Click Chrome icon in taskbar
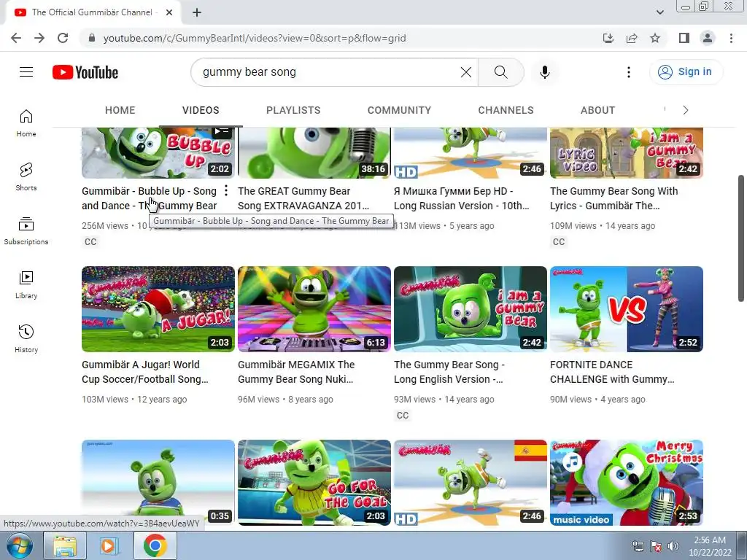 [155, 545]
